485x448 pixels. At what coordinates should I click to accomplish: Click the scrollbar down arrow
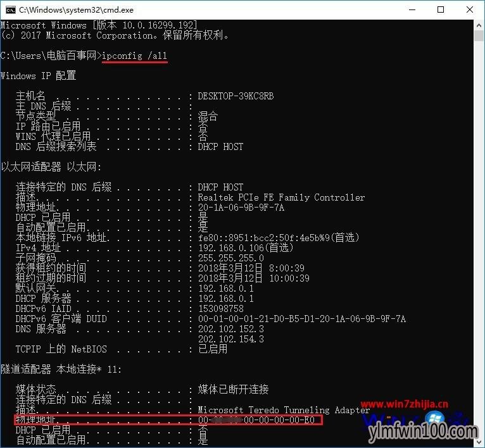coord(479,442)
